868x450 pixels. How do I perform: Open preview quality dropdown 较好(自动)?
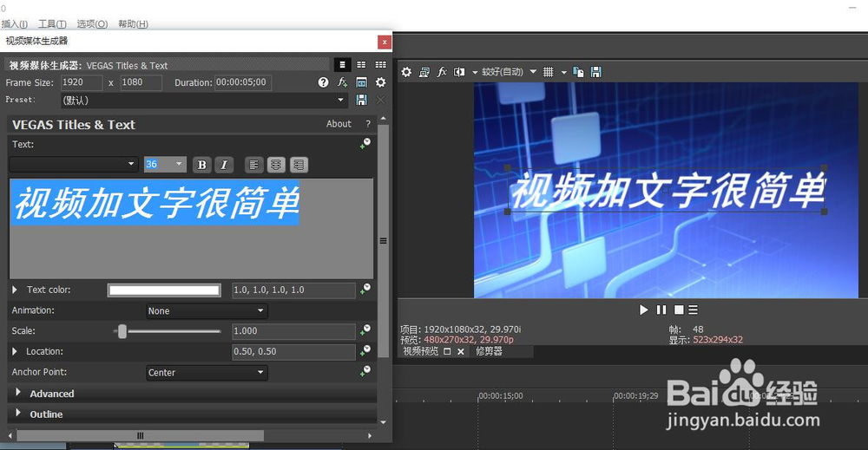[510, 72]
